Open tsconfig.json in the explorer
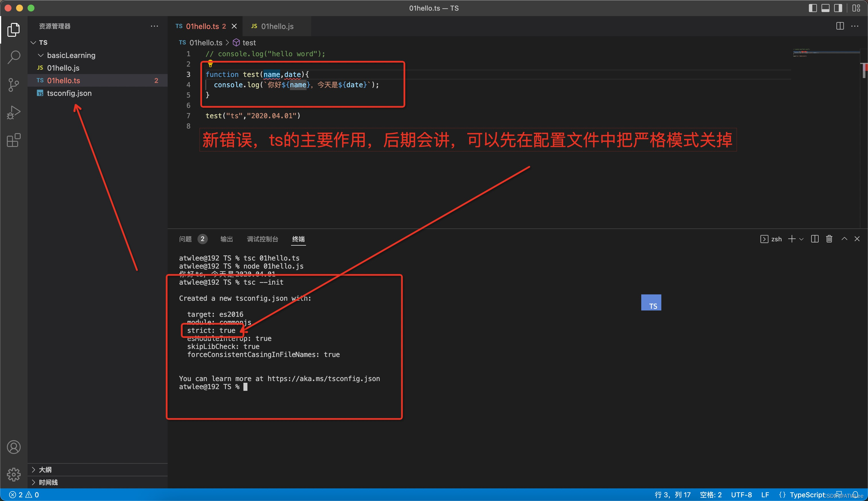The width and height of the screenshot is (868, 501). tap(69, 93)
